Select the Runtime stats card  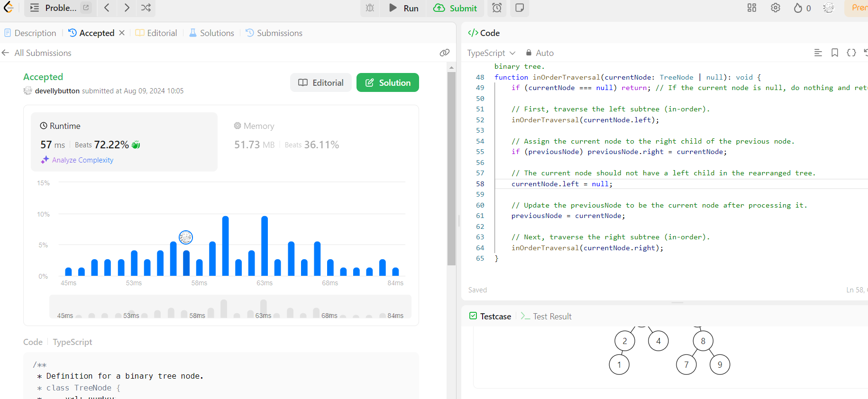[124, 142]
